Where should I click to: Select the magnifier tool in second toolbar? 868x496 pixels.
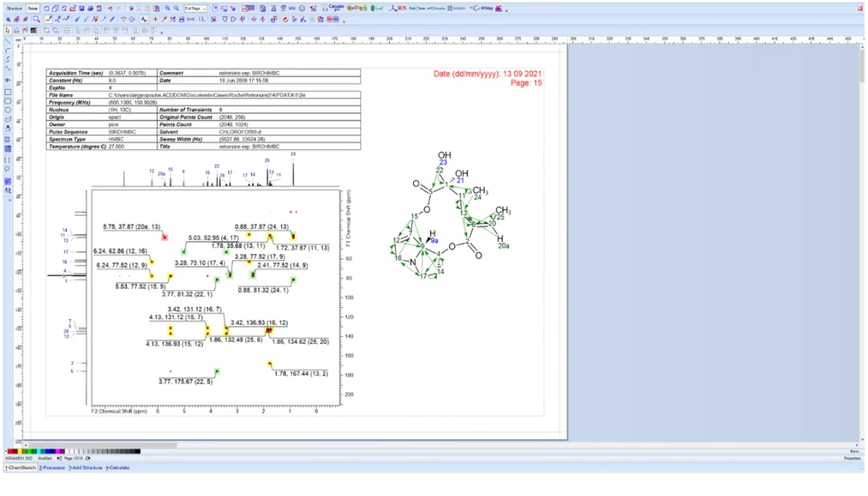pos(36,19)
